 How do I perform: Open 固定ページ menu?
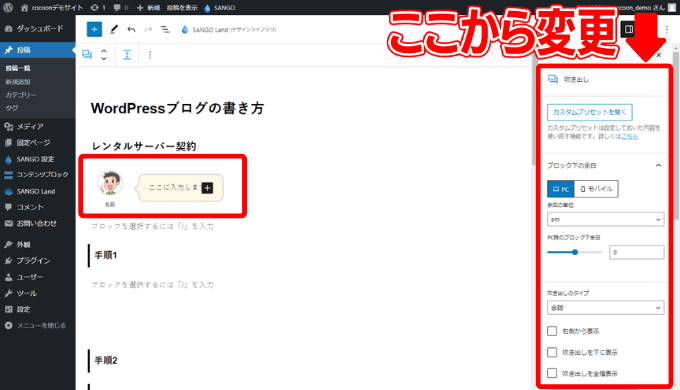pyautogui.click(x=38, y=143)
